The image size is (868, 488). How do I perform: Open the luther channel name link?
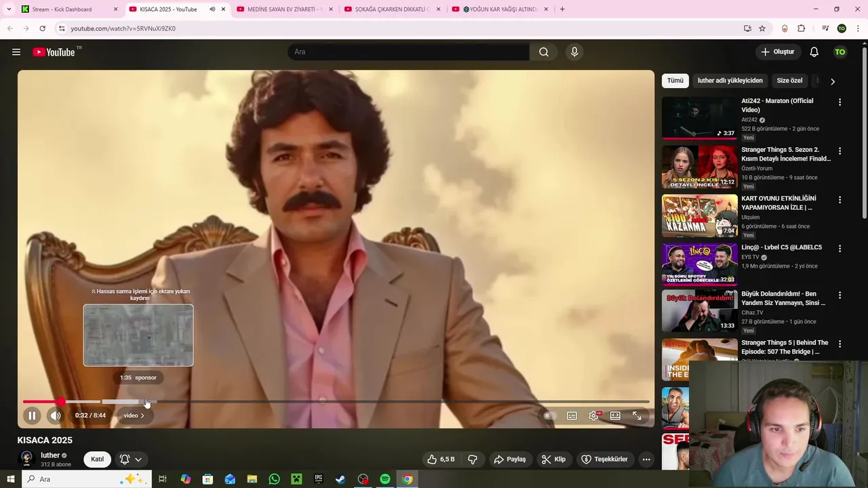[x=50, y=455]
